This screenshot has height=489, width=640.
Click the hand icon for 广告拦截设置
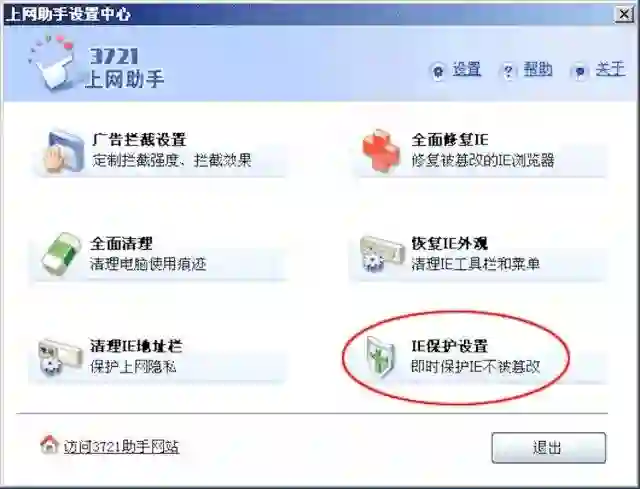point(64,151)
